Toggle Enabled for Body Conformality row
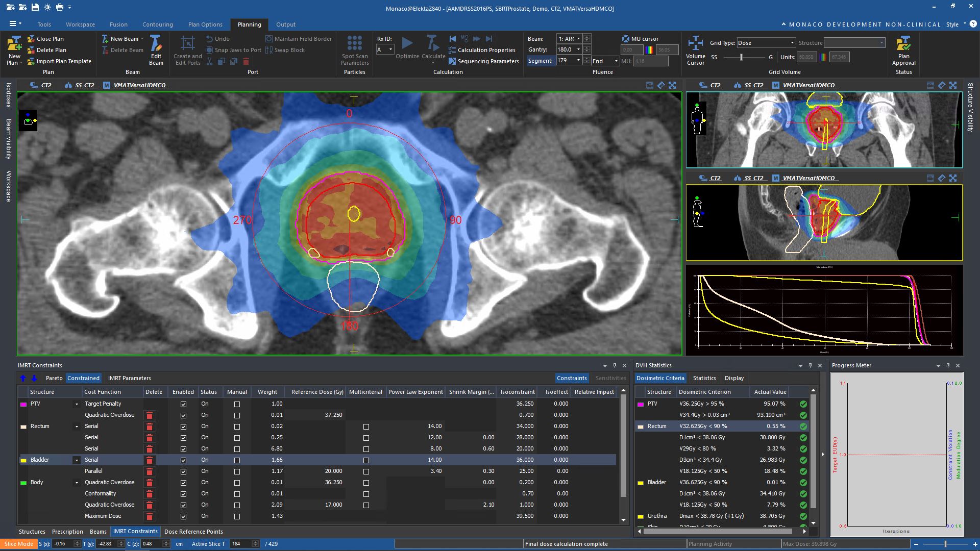Viewport: 980px width, 551px height. click(183, 494)
